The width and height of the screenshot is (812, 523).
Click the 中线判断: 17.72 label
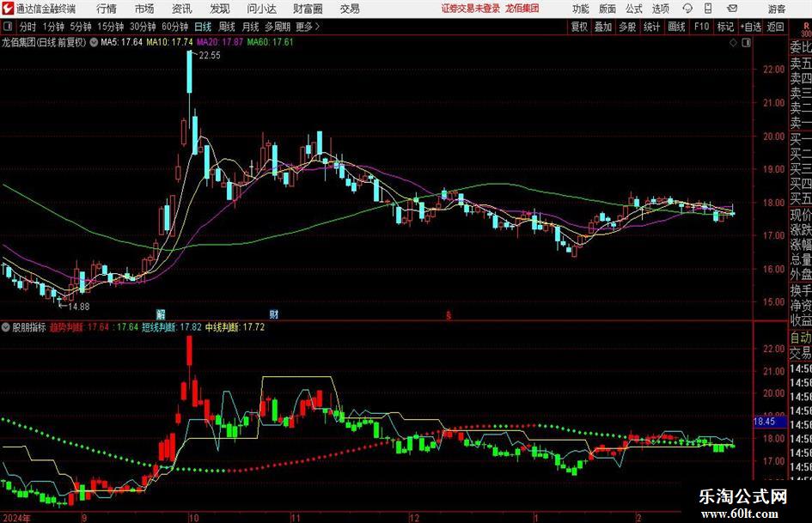235,327
